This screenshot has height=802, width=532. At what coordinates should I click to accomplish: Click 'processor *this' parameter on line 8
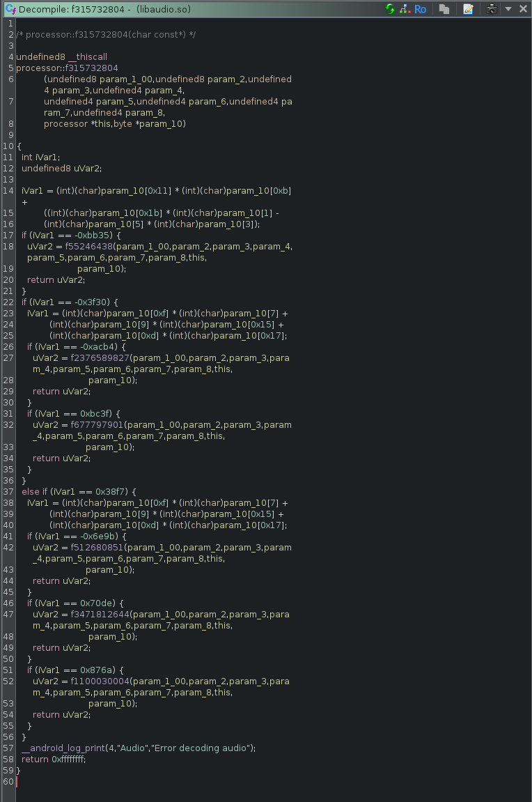[x=77, y=124]
